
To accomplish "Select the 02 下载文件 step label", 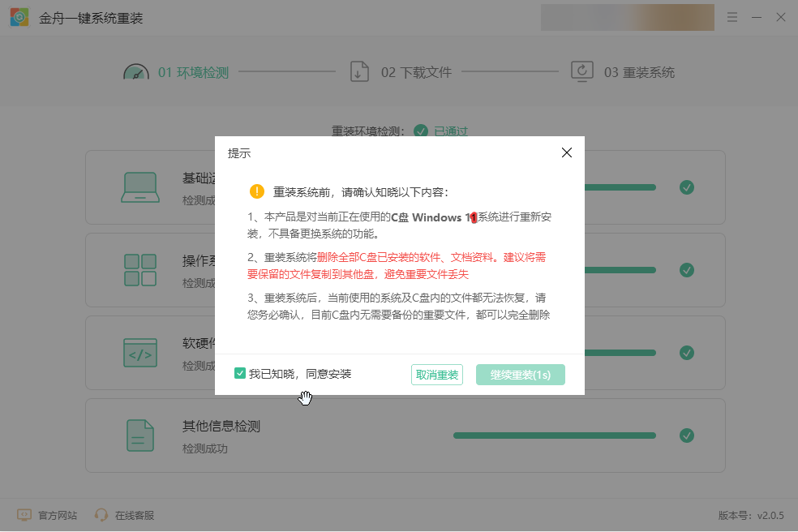I will (416, 72).
